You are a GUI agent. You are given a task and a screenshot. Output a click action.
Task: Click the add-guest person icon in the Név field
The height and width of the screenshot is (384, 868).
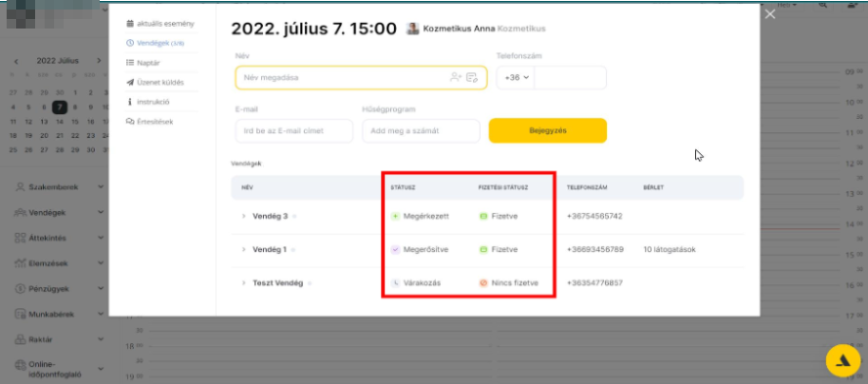pos(456,78)
